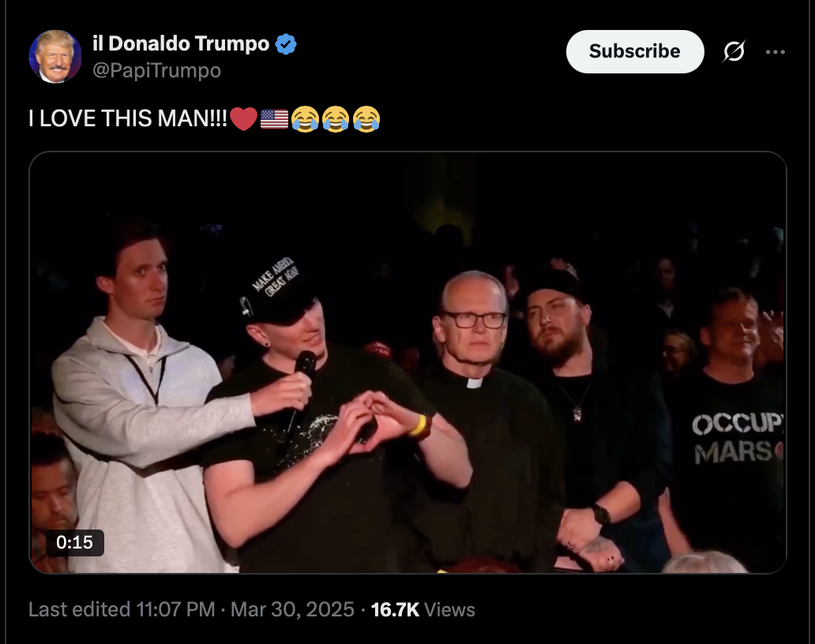Image resolution: width=815 pixels, height=644 pixels.
Task: Click the first laughing-crying emoji
Action: pyautogui.click(x=305, y=119)
